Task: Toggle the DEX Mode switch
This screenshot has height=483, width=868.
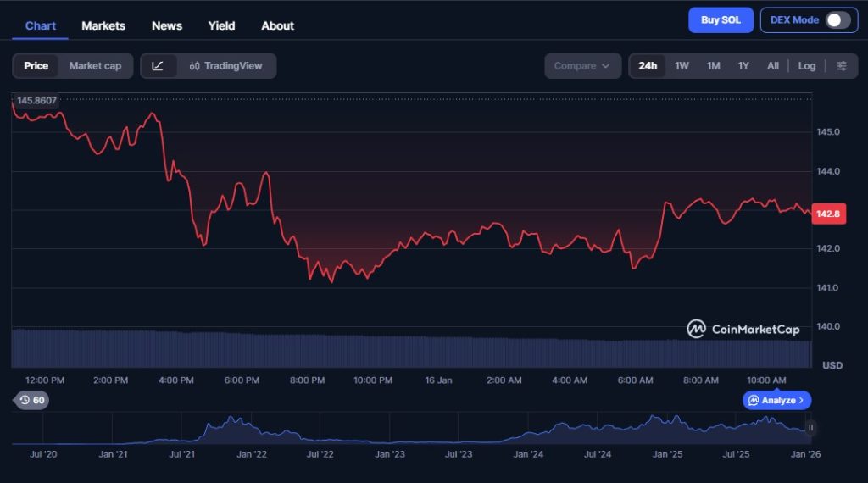Action: tap(837, 20)
